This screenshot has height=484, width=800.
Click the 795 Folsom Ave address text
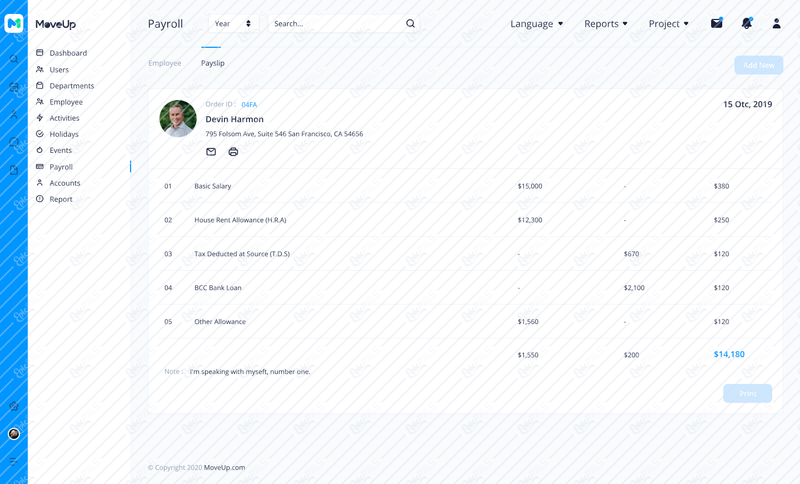284,134
